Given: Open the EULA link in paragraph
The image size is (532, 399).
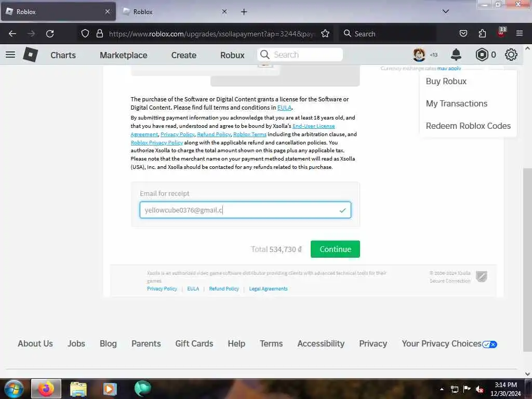Looking at the screenshot, I should click(284, 108).
